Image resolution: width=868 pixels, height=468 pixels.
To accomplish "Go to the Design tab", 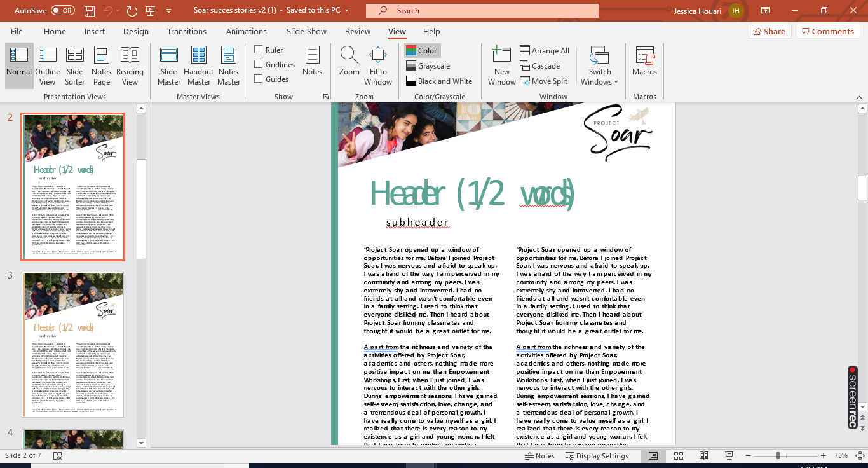I will tap(136, 32).
